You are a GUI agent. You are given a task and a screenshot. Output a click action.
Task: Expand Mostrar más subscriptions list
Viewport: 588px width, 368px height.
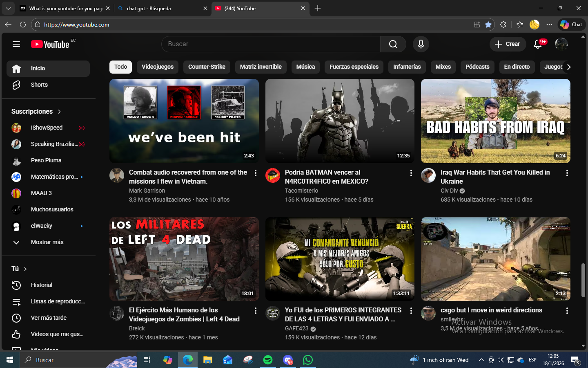click(47, 242)
